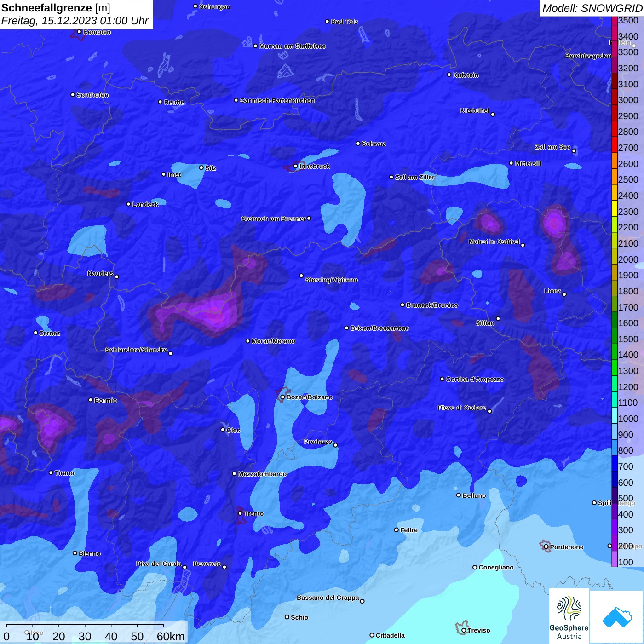Click the blue snow-cloud logo icon
This screenshot has height=644, width=644.
pyautogui.click(x=617, y=617)
